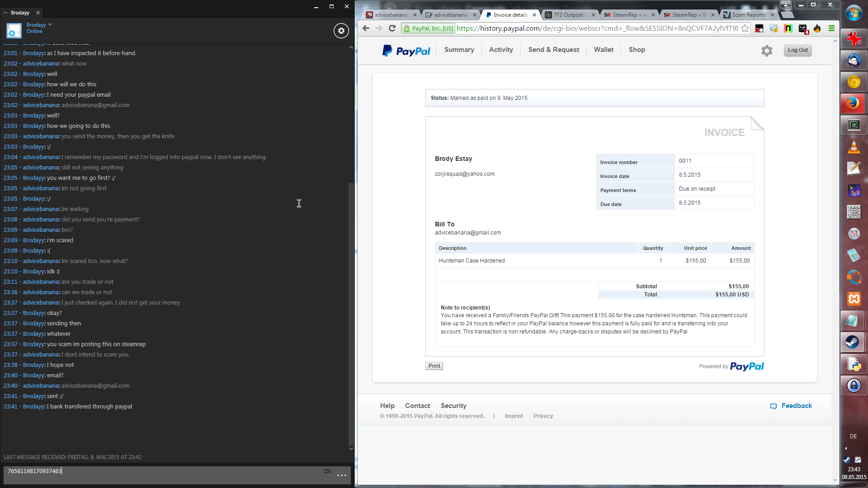Switch to the TF2 Outpost tab
868x488 pixels.
pos(569,15)
